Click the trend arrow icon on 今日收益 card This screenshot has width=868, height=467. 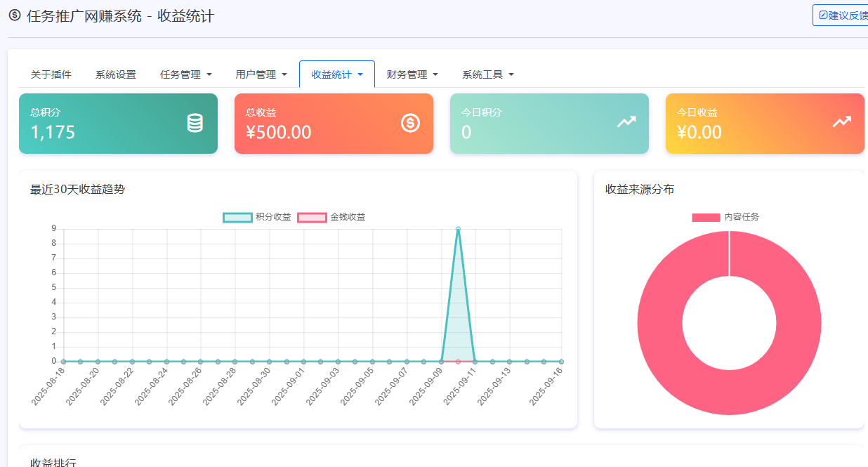click(x=841, y=121)
